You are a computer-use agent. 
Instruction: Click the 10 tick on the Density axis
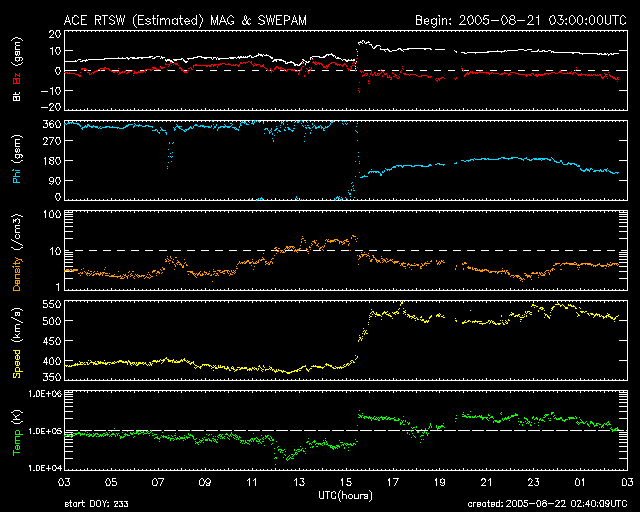click(x=55, y=252)
